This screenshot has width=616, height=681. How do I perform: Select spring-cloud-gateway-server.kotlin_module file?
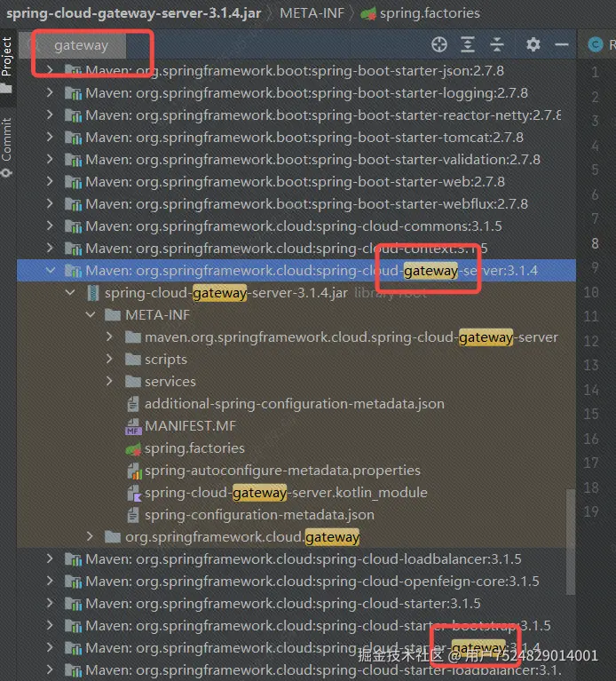[286, 493]
